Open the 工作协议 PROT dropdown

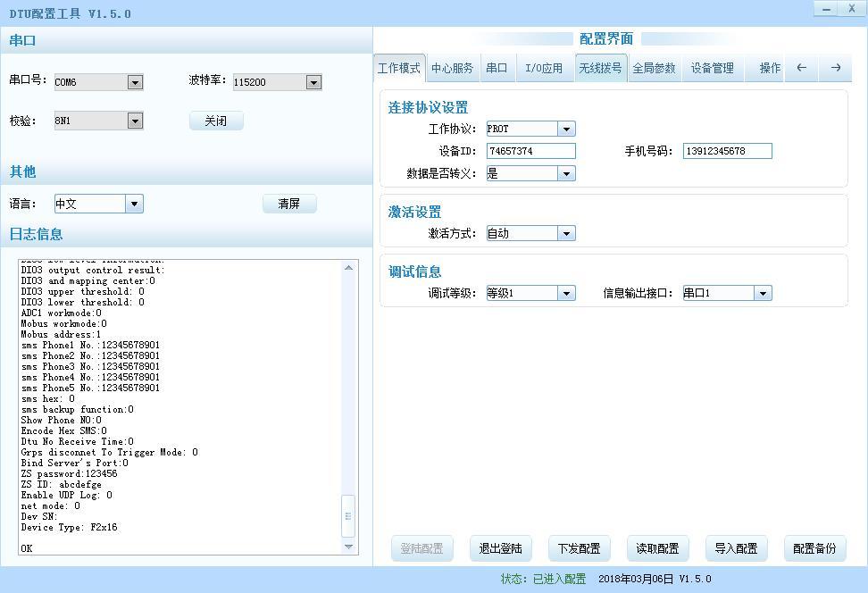tap(566, 129)
